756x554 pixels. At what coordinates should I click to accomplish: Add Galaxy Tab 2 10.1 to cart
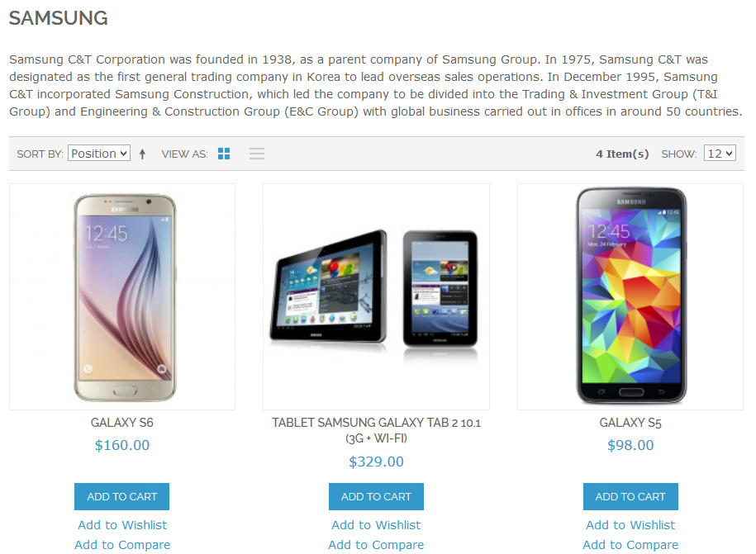pyautogui.click(x=376, y=496)
